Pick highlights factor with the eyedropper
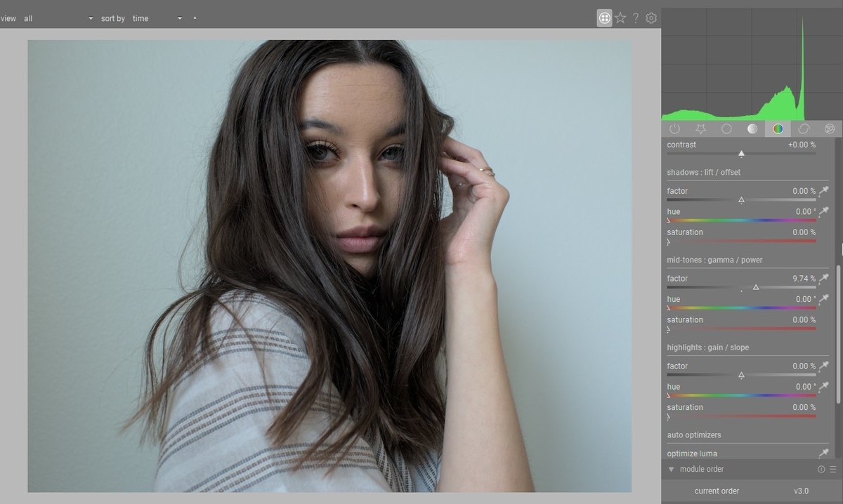 coord(823,366)
